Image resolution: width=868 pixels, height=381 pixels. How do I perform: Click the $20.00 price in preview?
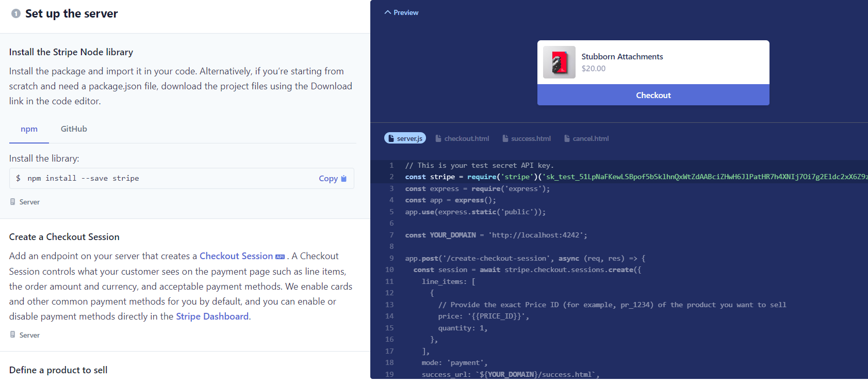594,69
